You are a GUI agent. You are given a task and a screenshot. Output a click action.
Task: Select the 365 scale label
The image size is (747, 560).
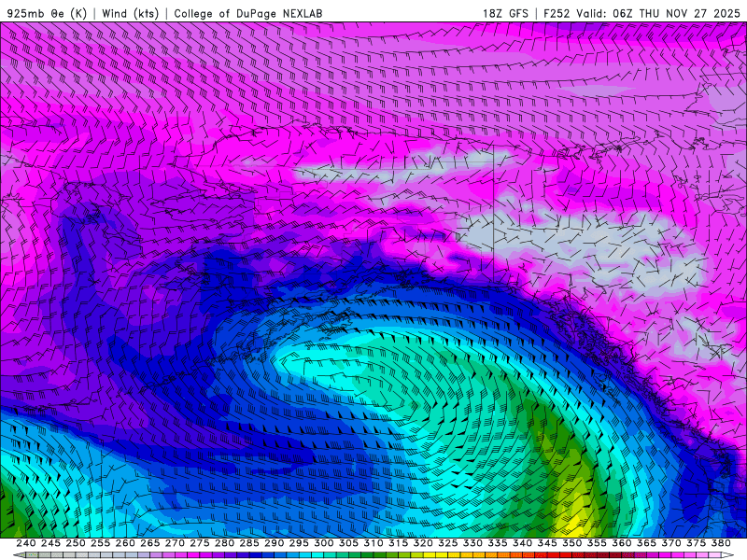point(646,543)
